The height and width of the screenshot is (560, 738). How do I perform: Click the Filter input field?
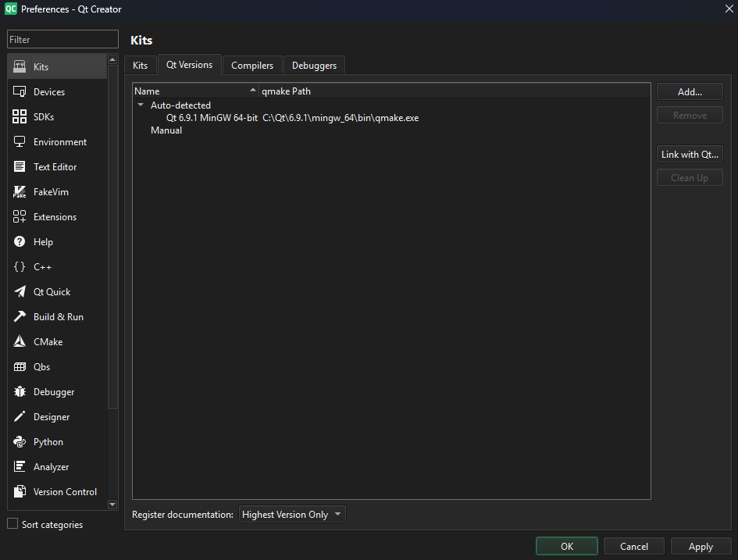pyautogui.click(x=62, y=40)
